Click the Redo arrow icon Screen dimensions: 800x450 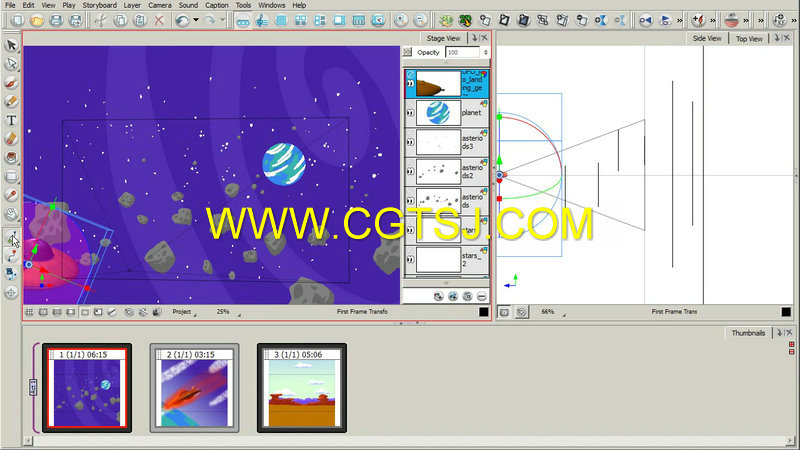tap(210, 20)
